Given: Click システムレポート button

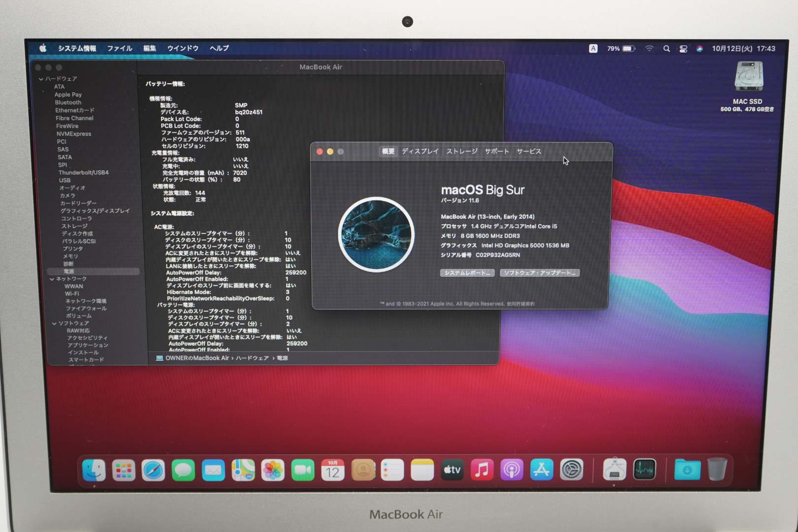Looking at the screenshot, I should pos(467,273).
